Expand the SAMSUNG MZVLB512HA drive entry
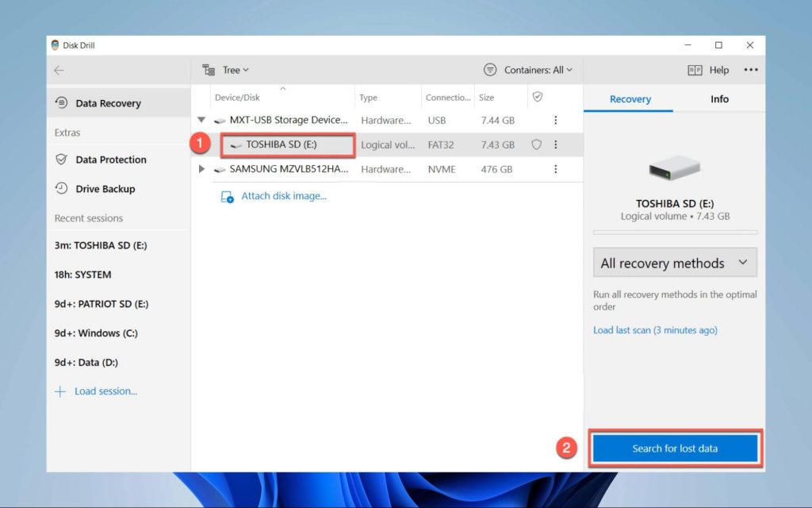Screen dimensions: 812x508 202,169
